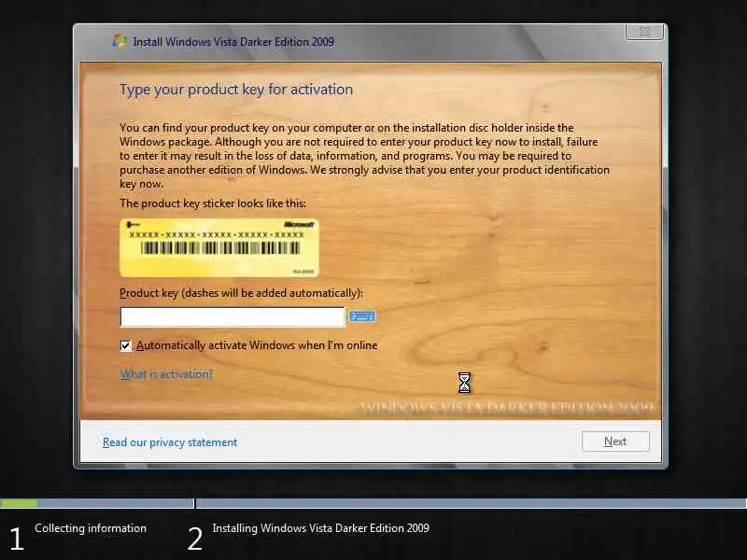The image size is (747, 560).
Task: Click the Next button
Action: [x=615, y=441]
